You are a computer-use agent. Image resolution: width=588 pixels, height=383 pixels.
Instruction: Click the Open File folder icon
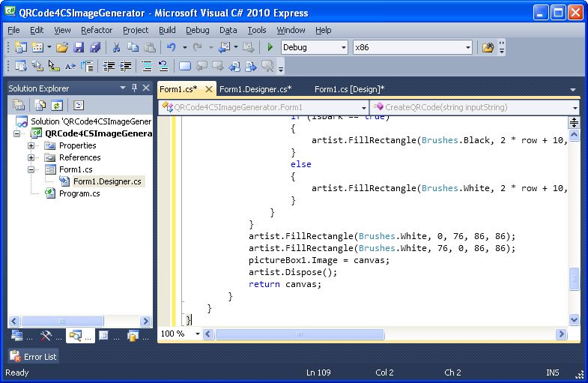[62, 47]
